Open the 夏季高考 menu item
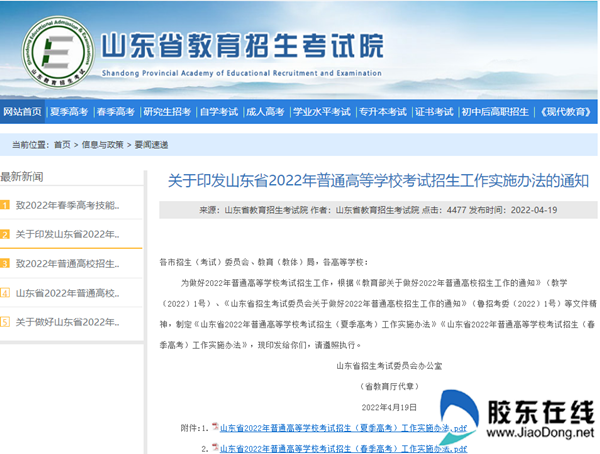This screenshot has width=600, height=454. (69, 112)
